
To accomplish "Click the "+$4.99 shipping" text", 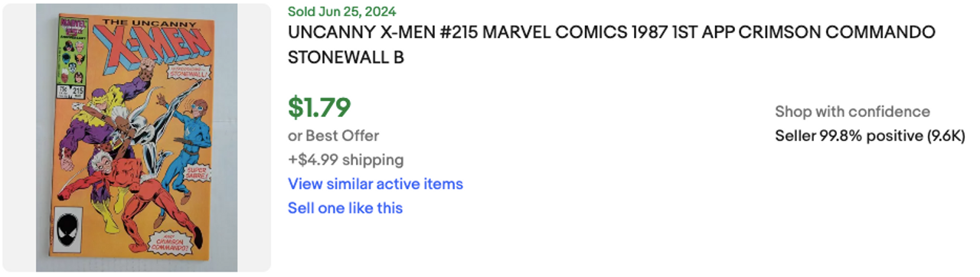I will tap(345, 160).
